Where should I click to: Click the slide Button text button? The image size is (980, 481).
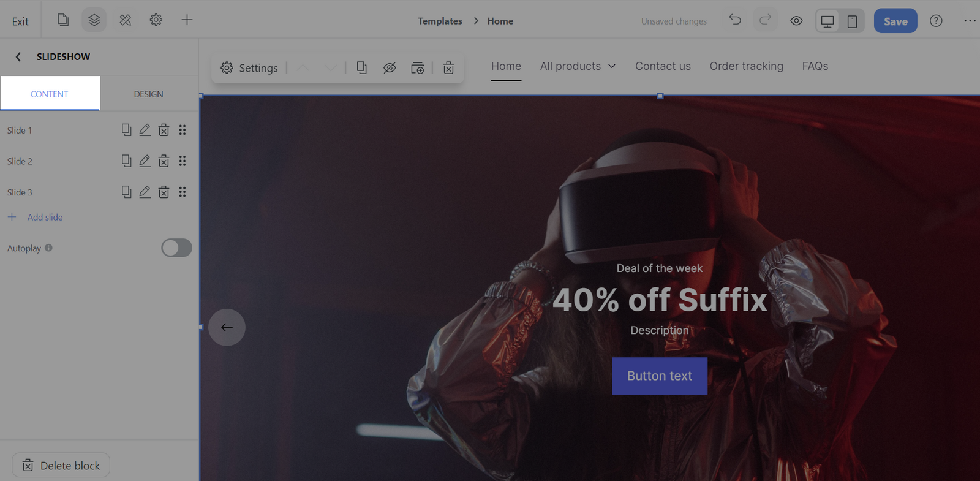[x=660, y=376]
